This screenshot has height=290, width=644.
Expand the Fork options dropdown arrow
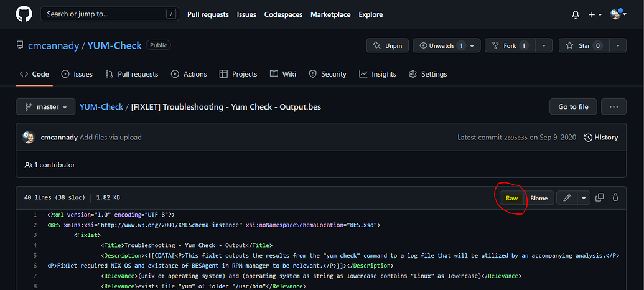[544, 45]
